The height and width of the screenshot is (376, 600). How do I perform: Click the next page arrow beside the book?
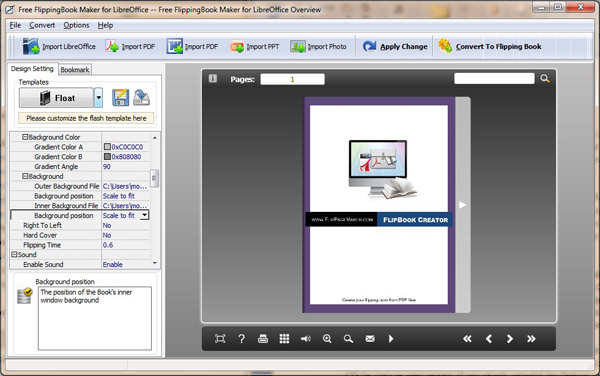(463, 205)
